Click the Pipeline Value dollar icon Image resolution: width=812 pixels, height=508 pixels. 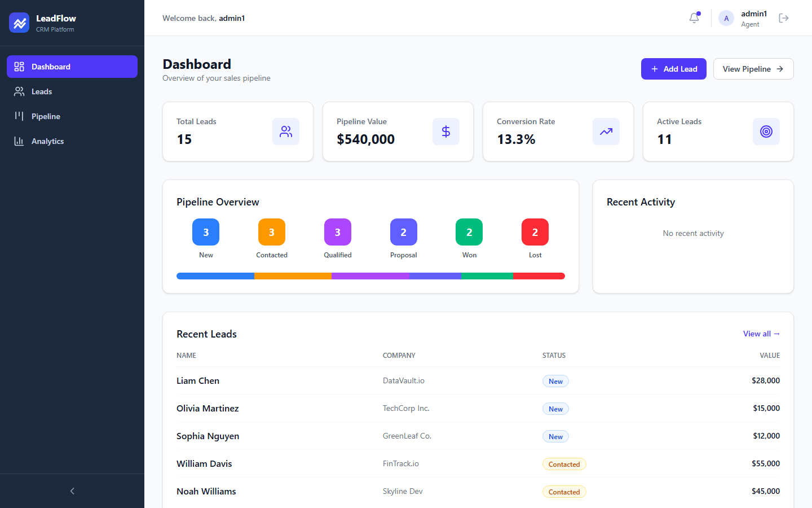(446, 132)
